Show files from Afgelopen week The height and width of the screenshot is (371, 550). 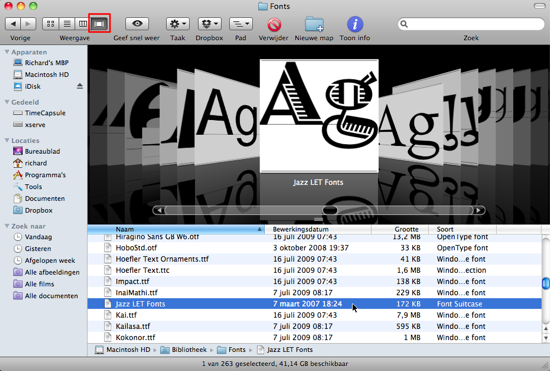click(x=44, y=261)
